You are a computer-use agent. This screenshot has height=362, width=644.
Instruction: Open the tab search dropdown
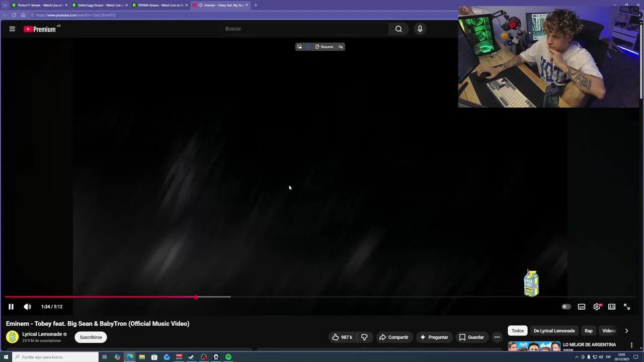5,5
